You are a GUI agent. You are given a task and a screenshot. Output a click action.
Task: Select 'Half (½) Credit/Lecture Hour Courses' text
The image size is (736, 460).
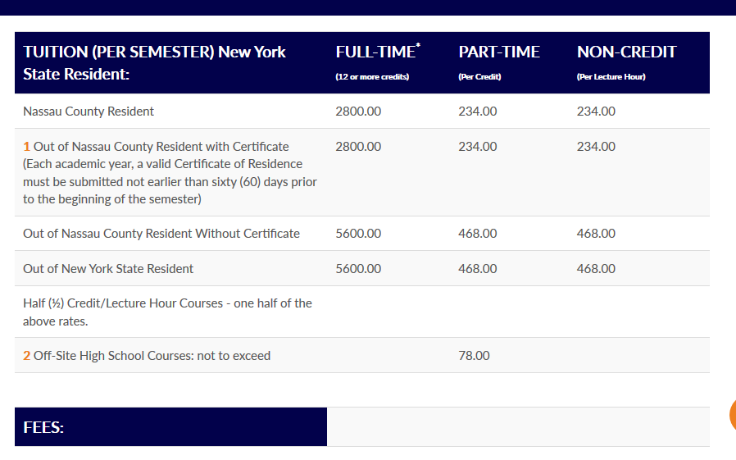coord(123,303)
